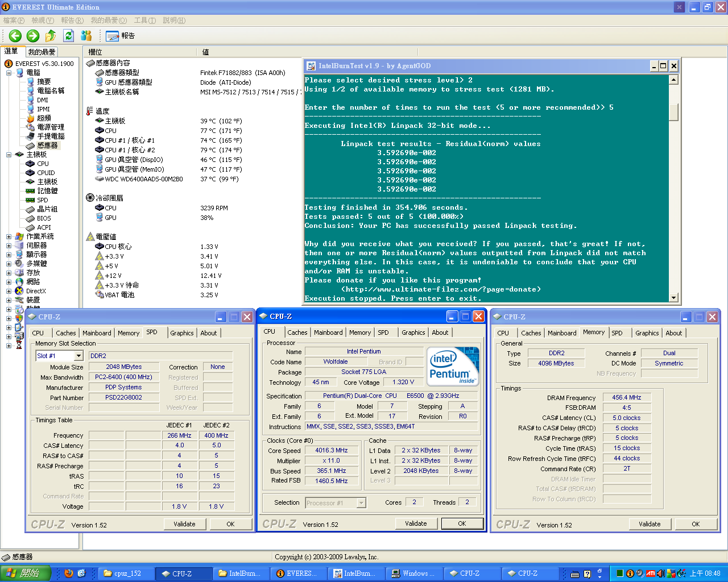Expand the 顯示器 display tree node
Screen dimensions: 728x582
point(9,255)
